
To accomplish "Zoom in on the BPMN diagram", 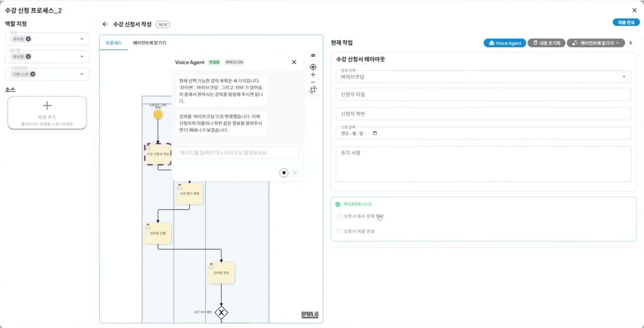I will [313, 75].
